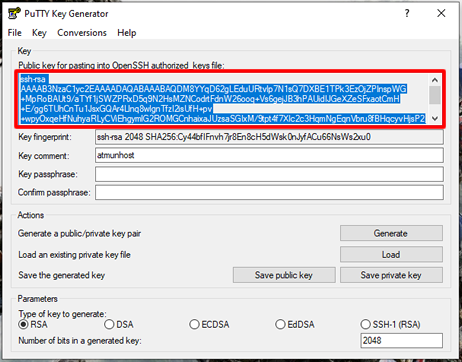Click the public key scrollbar thumb

tap(435, 95)
